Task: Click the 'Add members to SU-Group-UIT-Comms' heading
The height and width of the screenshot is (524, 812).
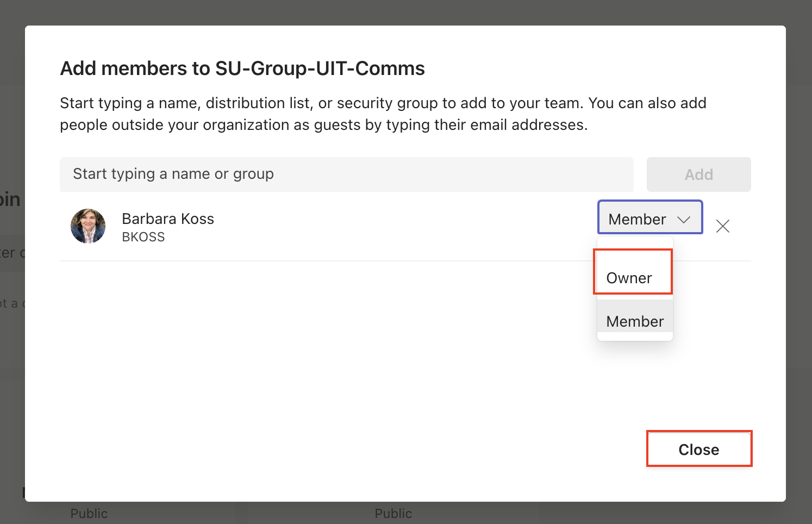Action: (x=242, y=68)
